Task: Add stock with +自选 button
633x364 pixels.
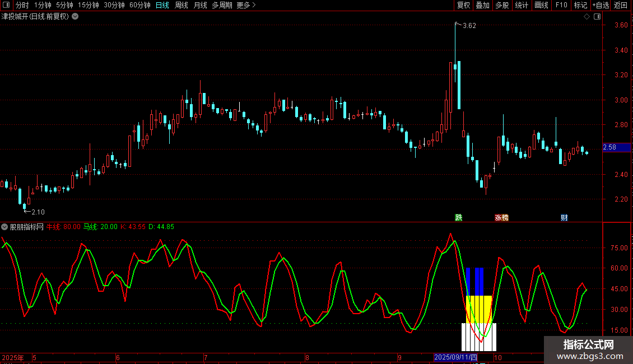Action: coord(601,5)
